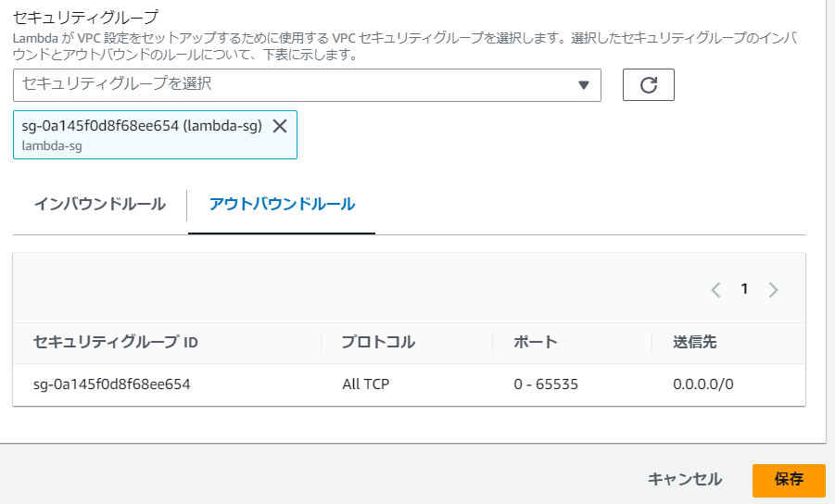Click the 0 - 65535 port range cell

coord(546,384)
